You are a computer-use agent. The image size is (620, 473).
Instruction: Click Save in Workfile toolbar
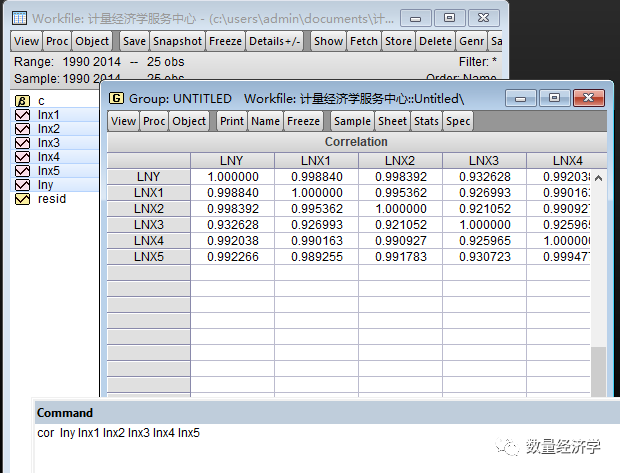tap(134, 41)
